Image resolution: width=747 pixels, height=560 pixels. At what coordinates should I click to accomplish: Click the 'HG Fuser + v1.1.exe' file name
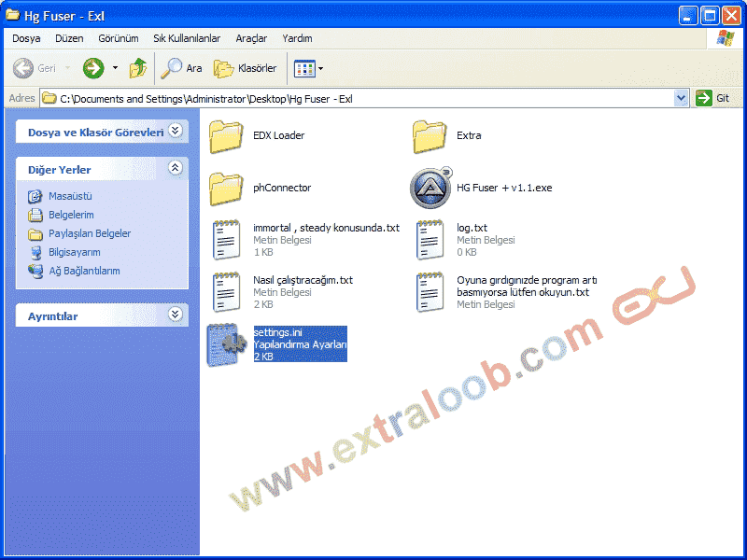click(504, 188)
